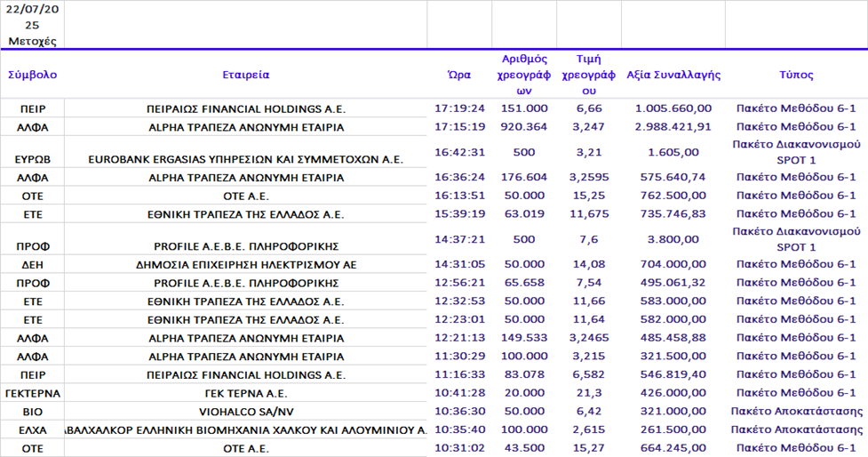The width and height of the screenshot is (868, 457).
Task: Select ΓΕΚ ΤΕΡΝΑ Α.Ε. company cell
Action: pos(246,394)
